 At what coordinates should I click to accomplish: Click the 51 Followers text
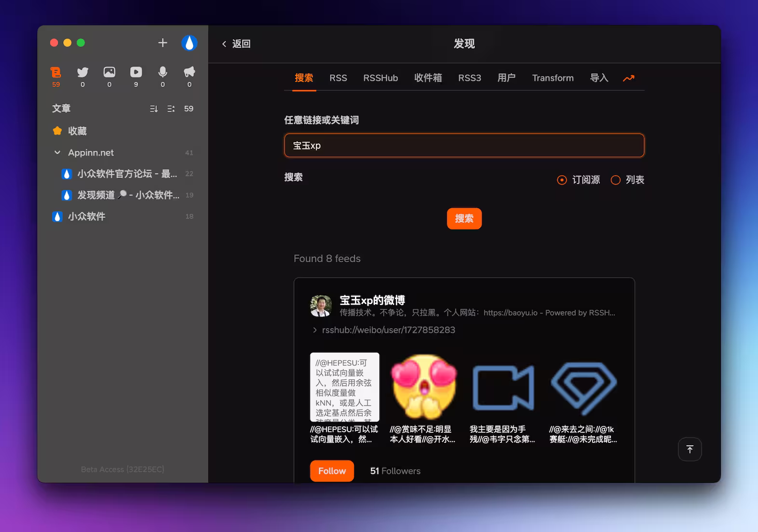pyautogui.click(x=395, y=471)
